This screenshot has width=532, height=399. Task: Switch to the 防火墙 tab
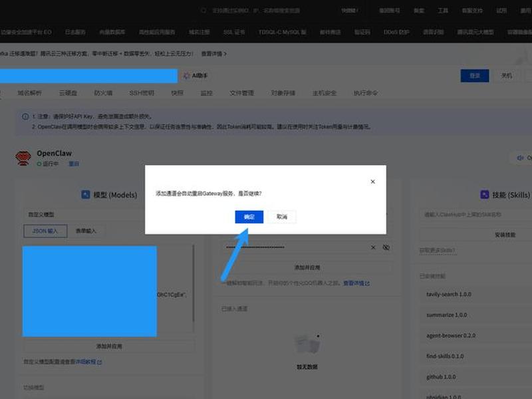click(x=103, y=93)
